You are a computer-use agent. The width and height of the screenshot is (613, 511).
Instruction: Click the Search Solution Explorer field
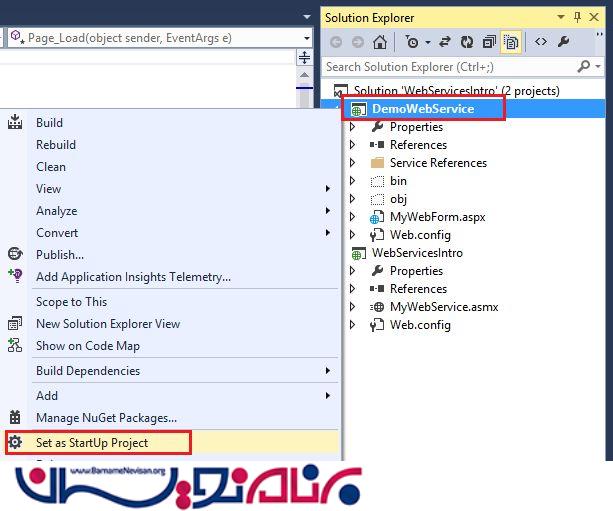click(450, 67)
